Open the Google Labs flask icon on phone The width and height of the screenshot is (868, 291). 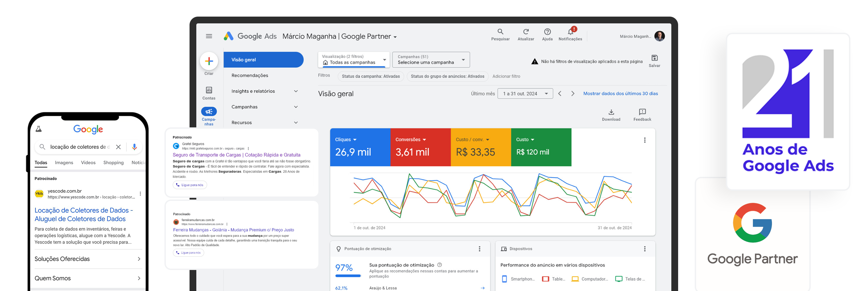(x=39, y=129)
